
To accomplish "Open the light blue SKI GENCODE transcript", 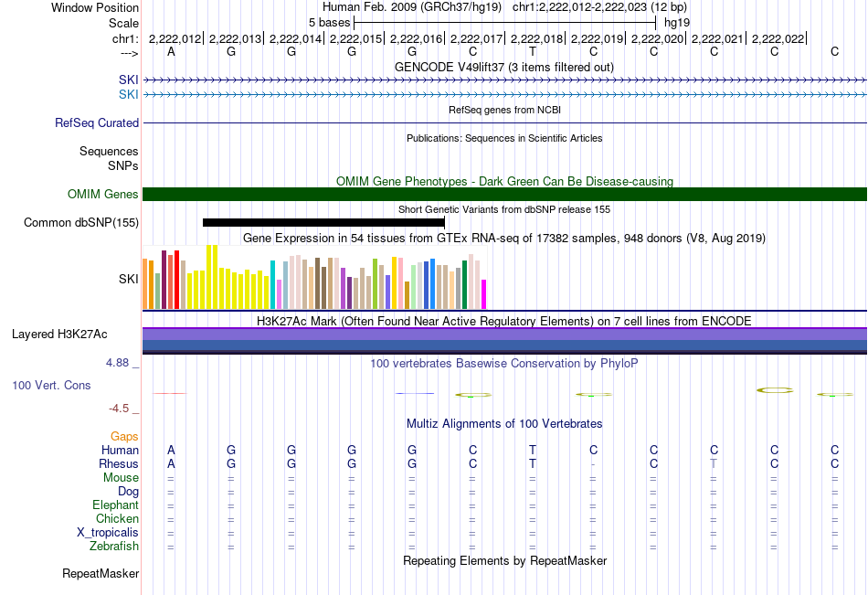I will pyautogui.click(x=505, y=95).
